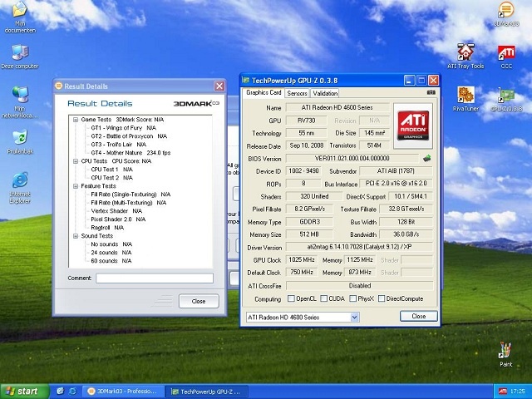Viewport: 532px width, 399px height.
Task: Switch to the Validation tab
Action: (x=325, y=93)
